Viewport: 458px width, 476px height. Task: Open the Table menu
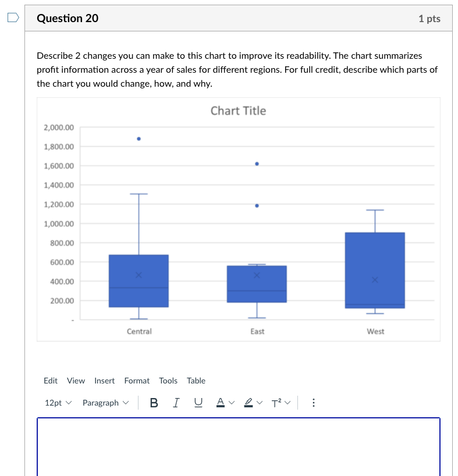pos(196,381)
